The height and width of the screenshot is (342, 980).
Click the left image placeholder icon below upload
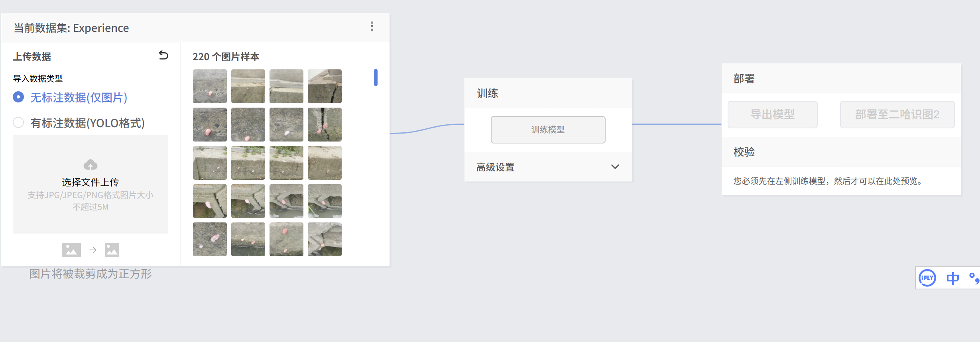(71, 250)
